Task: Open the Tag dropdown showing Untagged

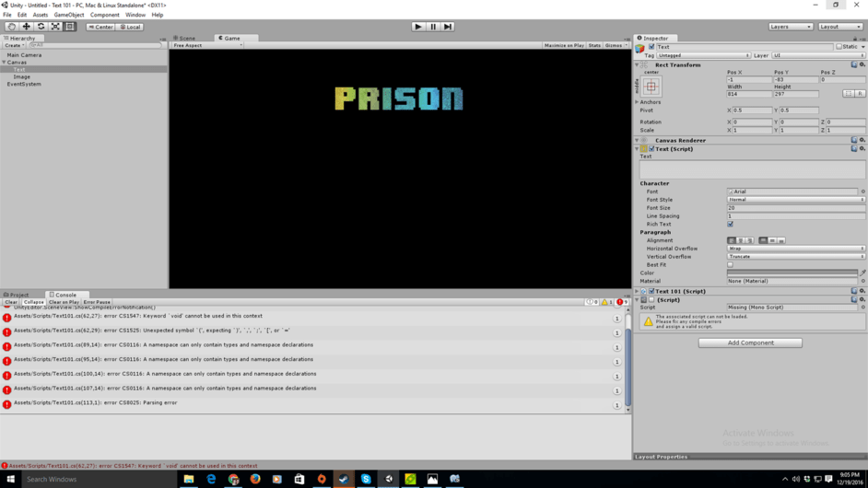Action: click(704, 55)
